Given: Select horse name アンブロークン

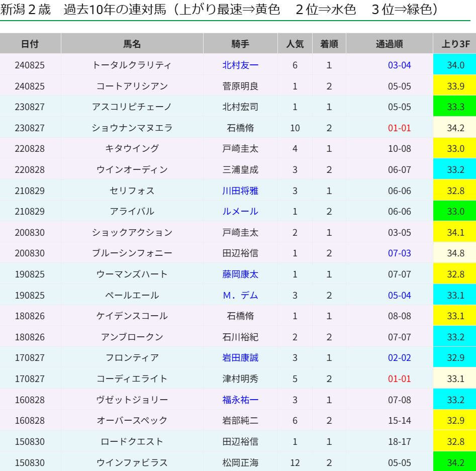Looking at the screenshot, I should [132, 337].
